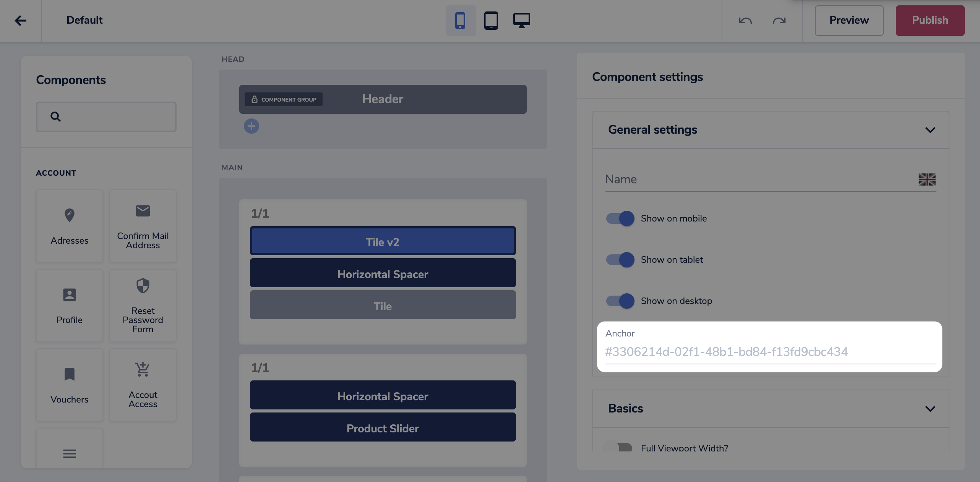Publish the page
This screenshot has width=980, height=482.
930,20
